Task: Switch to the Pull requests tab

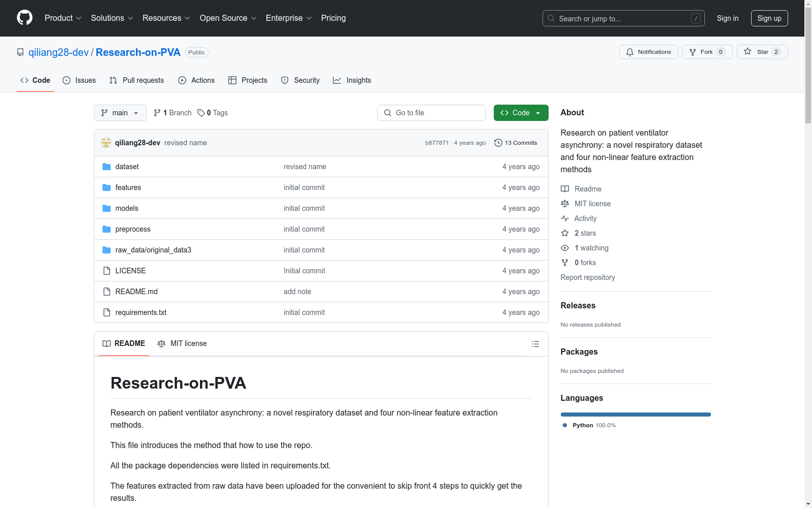Action: (x=137, y=80)
